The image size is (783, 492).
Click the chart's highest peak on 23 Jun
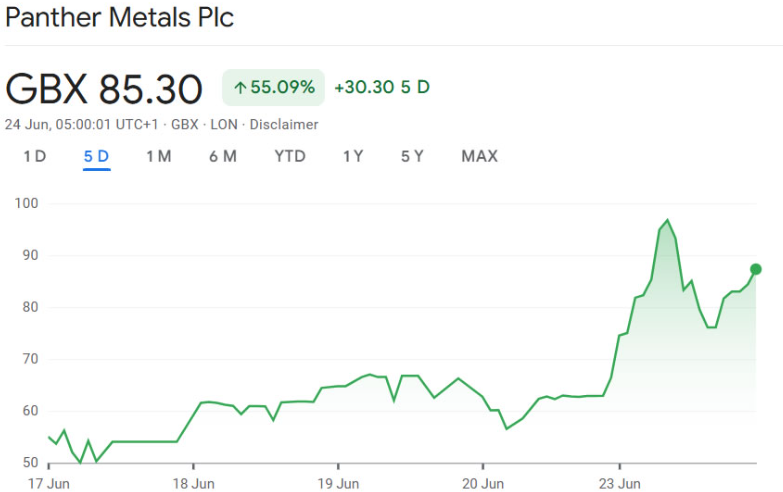pyautogui.click(x=667, y=220)
